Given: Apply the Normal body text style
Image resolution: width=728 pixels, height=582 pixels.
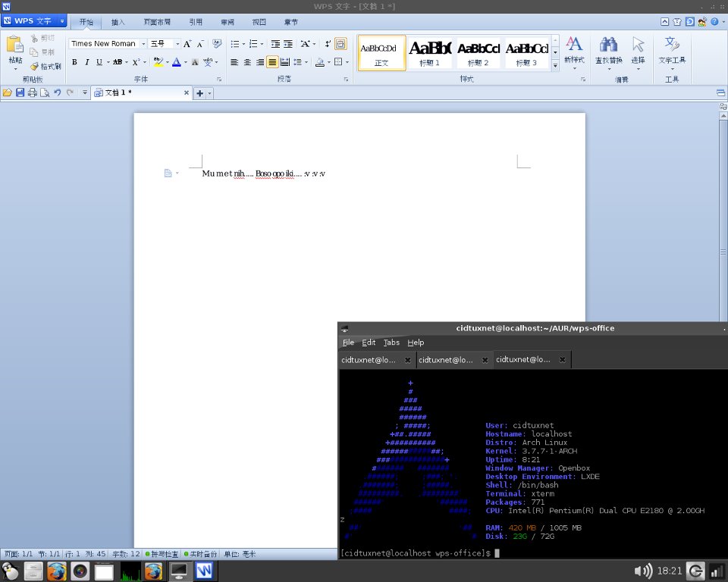Looking at the screenshot, I should click(381, 53).
